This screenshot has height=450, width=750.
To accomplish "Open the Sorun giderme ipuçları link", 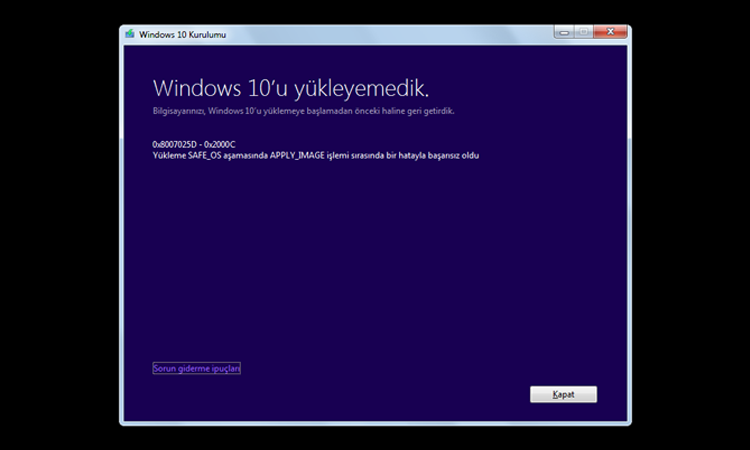I will (x=197, y=368).
